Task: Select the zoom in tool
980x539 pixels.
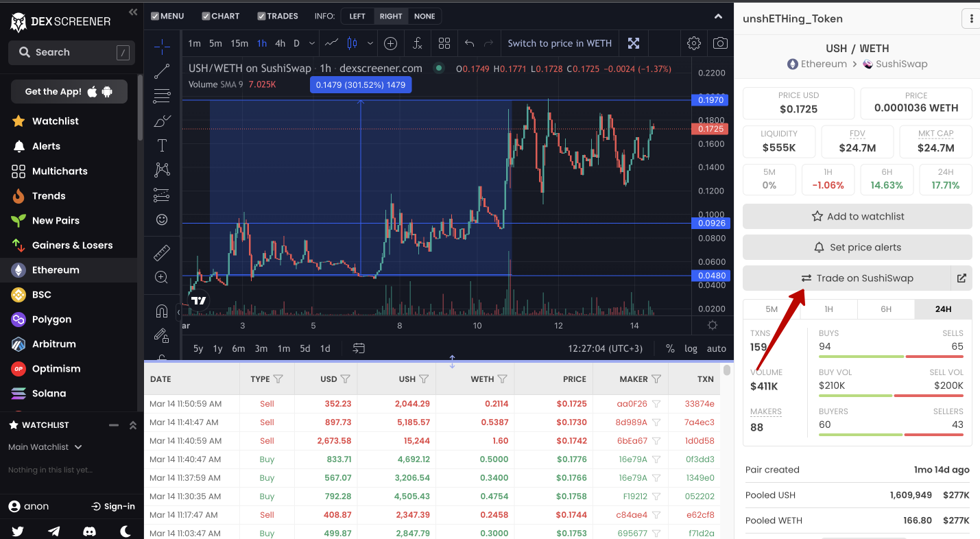Action: pos(162,277)
